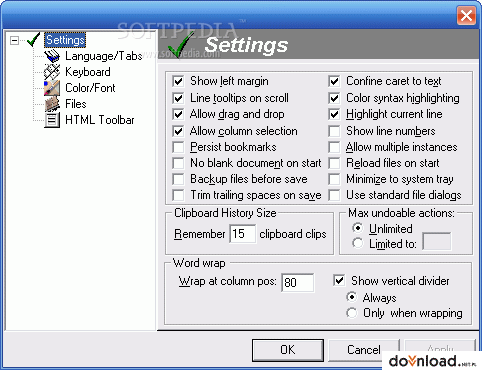This screenshot has height=370, width=482.
Task: Select Always divider option
Action: 352,297
